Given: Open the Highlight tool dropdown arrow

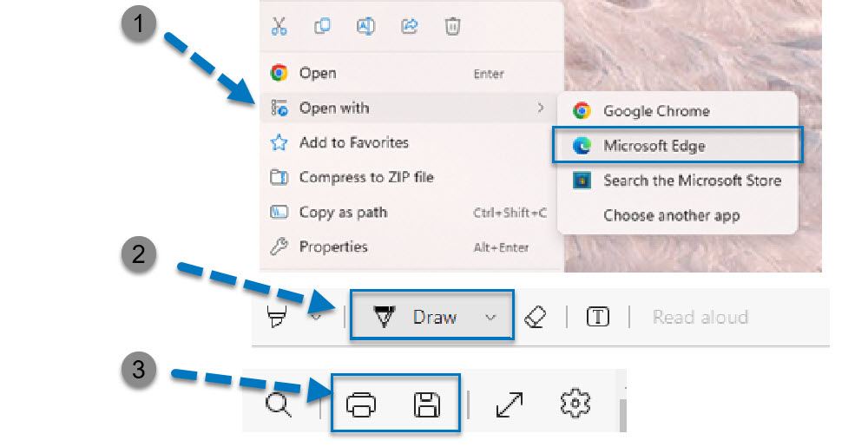Looking at the screenshot, I should click(316, 317).
